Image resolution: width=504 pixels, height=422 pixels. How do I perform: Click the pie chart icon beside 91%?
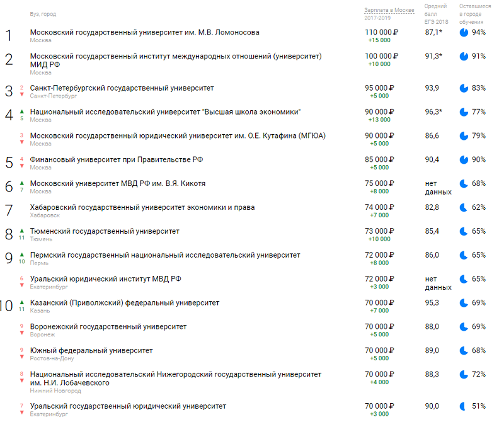tap(464, 56)
